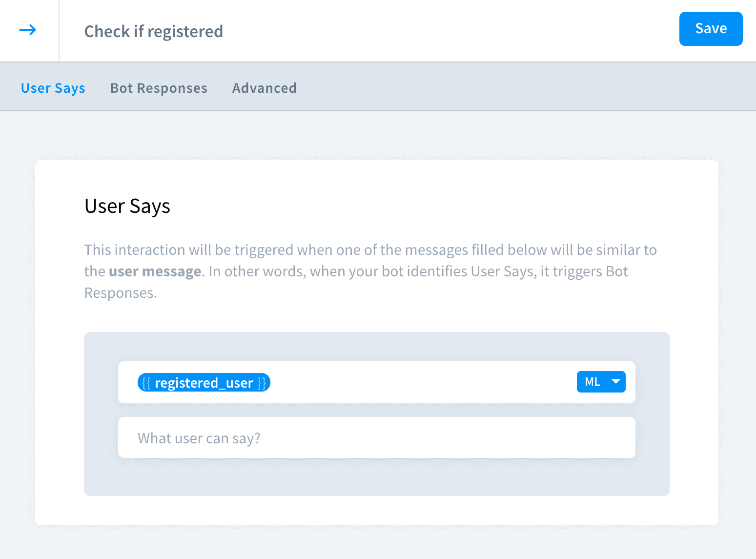Screen dimensions: 756x559
Task: Click the bold 'user message' text
Action: pos(155,271)
